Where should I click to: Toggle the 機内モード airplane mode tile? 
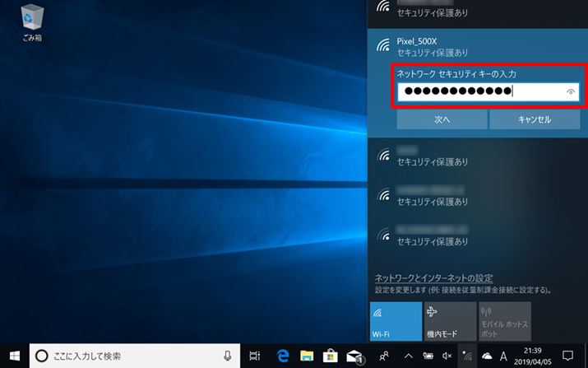point(450,321)
